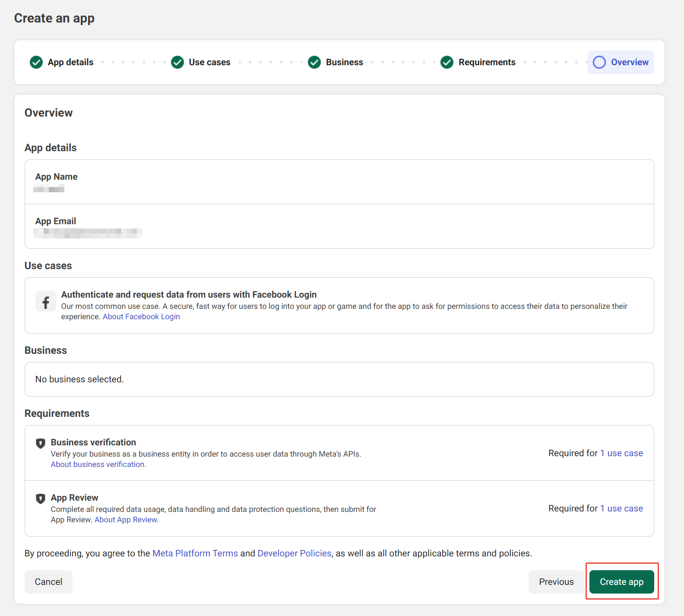The width and height of the screenshot is (684, 616).
Task: Click the green checkmark beside Business step
Action: (314, 62)
